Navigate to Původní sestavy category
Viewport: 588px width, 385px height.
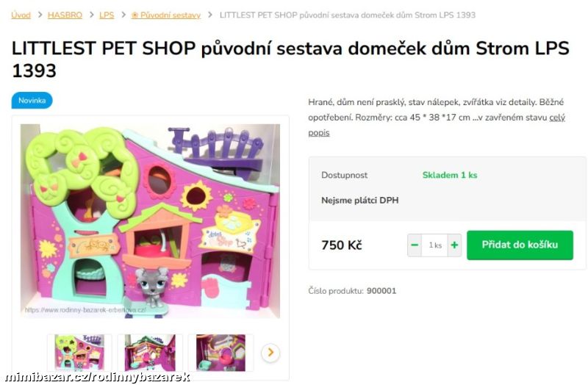(x=166, y=15)
